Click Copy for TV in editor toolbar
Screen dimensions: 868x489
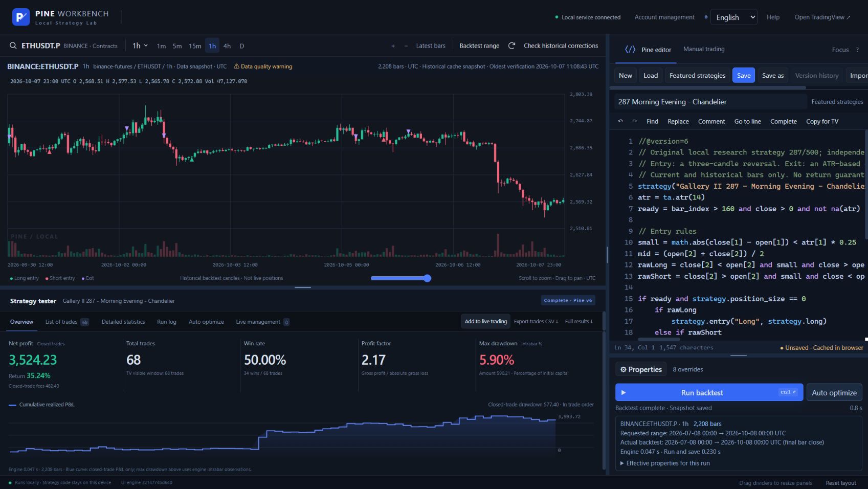coord(822,121)
